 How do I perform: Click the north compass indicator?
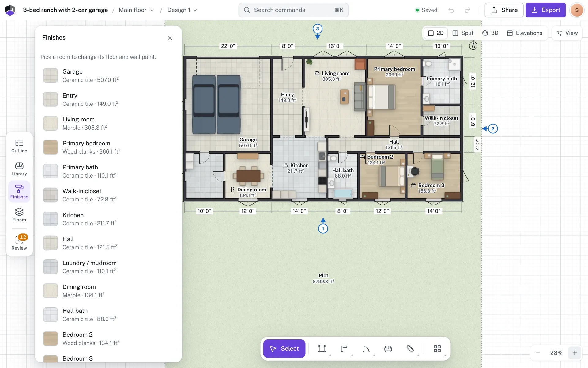point(473,46)
